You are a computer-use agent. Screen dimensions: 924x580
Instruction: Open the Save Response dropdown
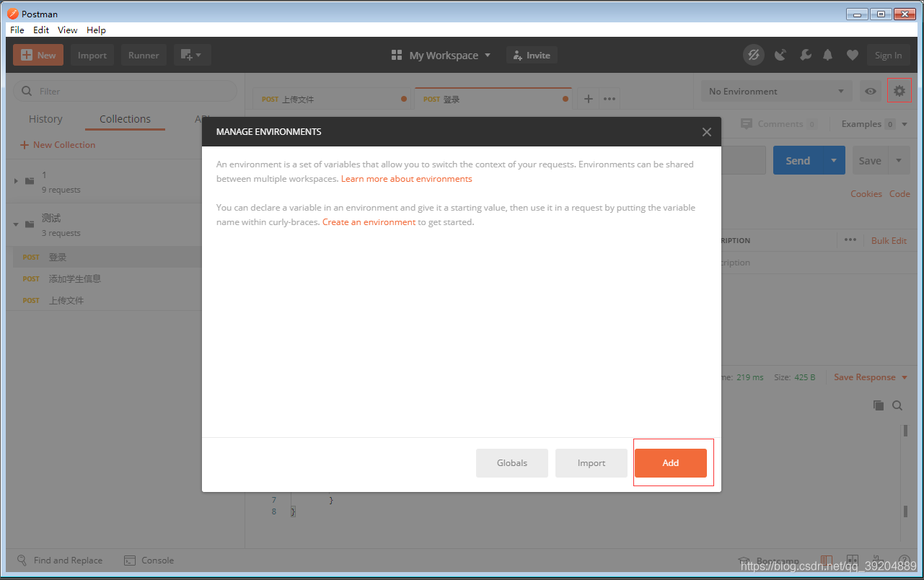[871, 377]
